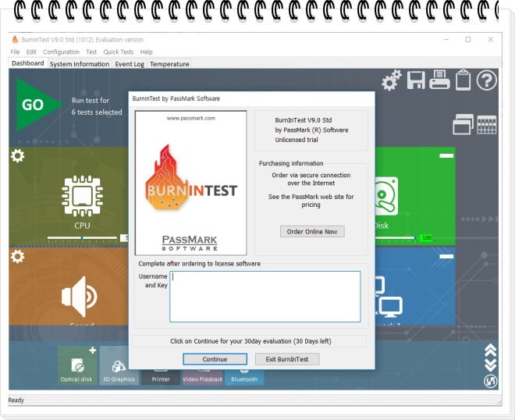The image size is (515, 420).
Task: Close the BurnInTest main window
Action: tap(490, 40)
